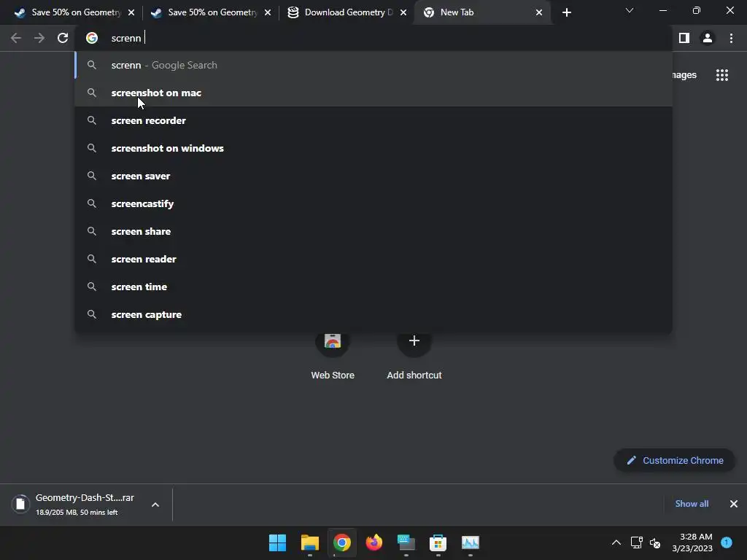Click Show all downloads
The image size is (747, 560).
[x=692, y=504]
